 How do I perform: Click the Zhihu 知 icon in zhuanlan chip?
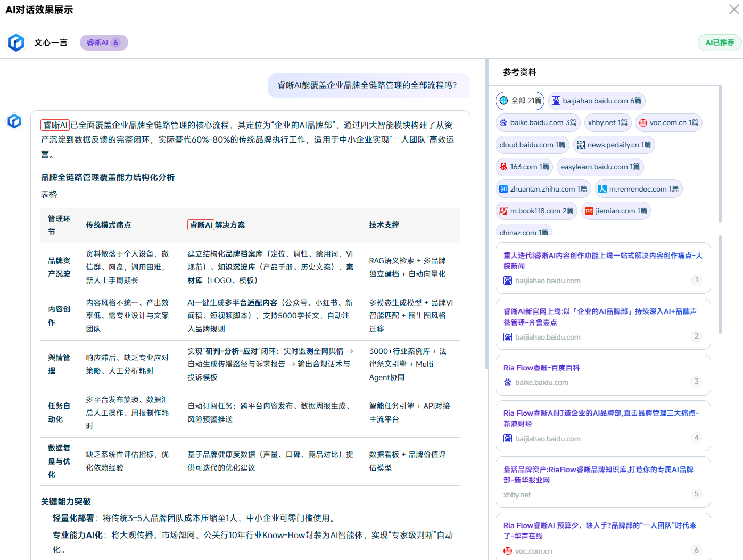point(503,189)
